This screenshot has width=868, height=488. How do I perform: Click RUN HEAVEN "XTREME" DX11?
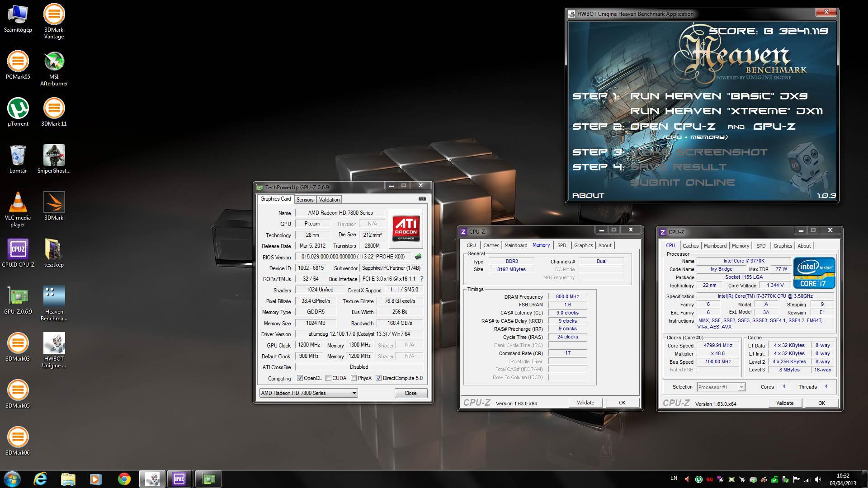coord(726,111)
